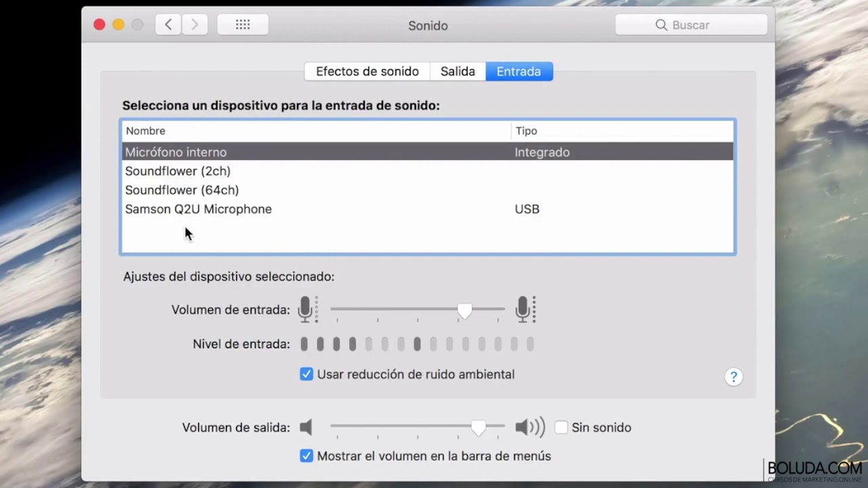Open the Salida tab
Image resolution: width=868 pixels, height=488 pixels.
(x=458, y=71)
